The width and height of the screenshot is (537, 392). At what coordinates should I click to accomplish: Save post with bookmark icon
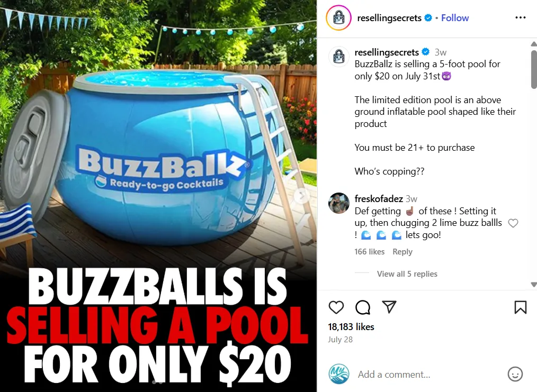coord(520,307)
